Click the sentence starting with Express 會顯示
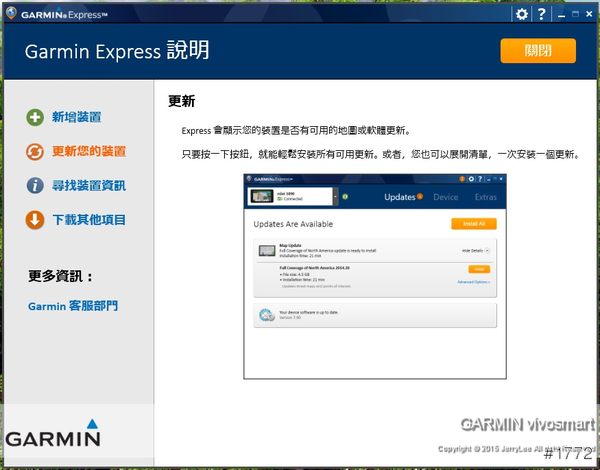Screen dimensions: 600x470 click(x=296, y=131)
